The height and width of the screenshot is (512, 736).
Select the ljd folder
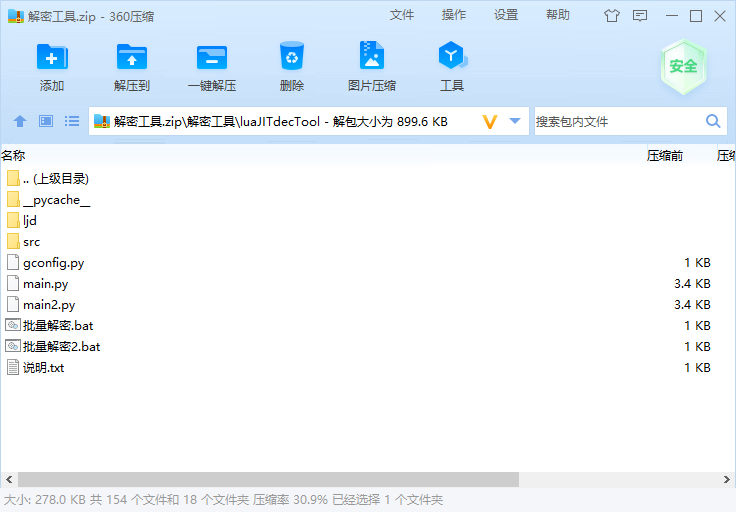point(368,221)
